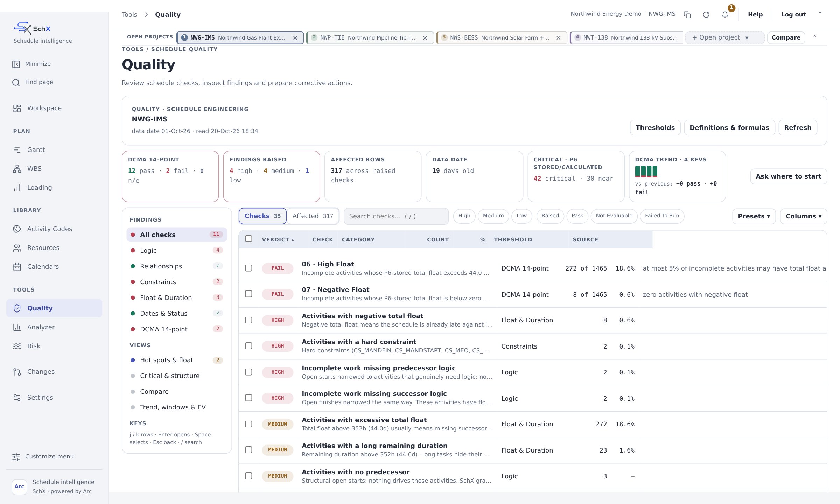Click Log out

[793, 15]
